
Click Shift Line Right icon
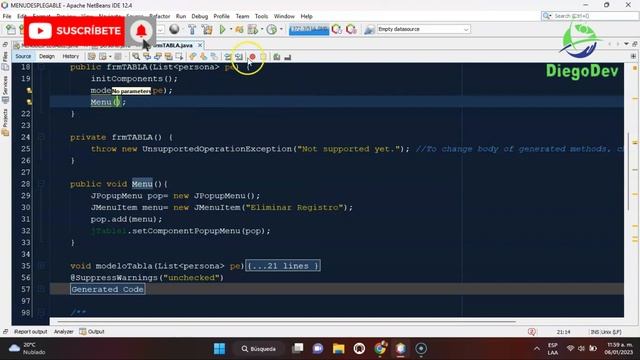point(239,57)
